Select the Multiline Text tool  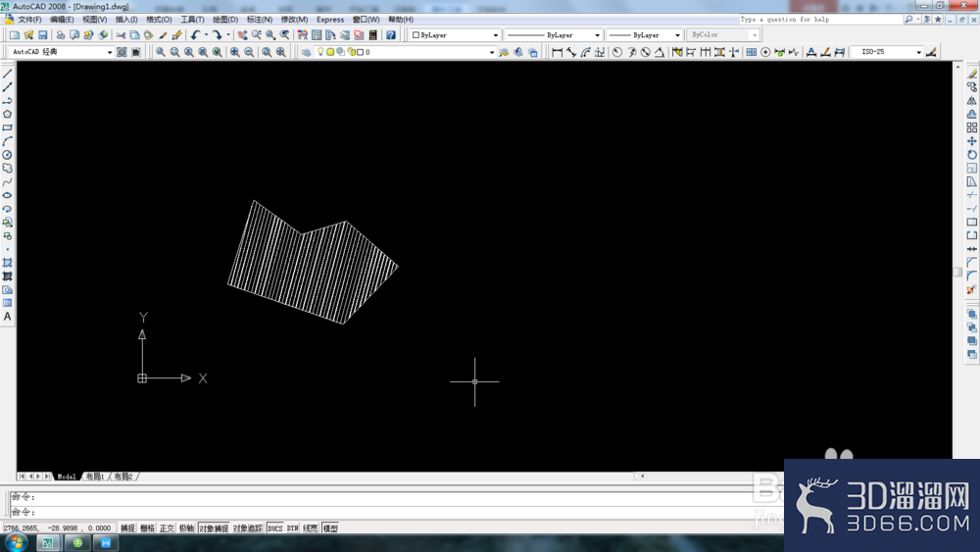(8, 317)
